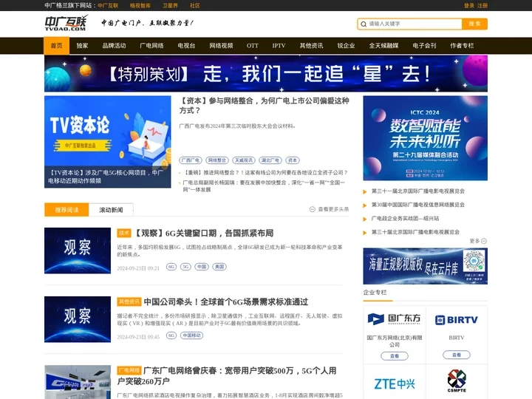
Task: Open 其他资讯 in the nav bar
Action: 311,46
